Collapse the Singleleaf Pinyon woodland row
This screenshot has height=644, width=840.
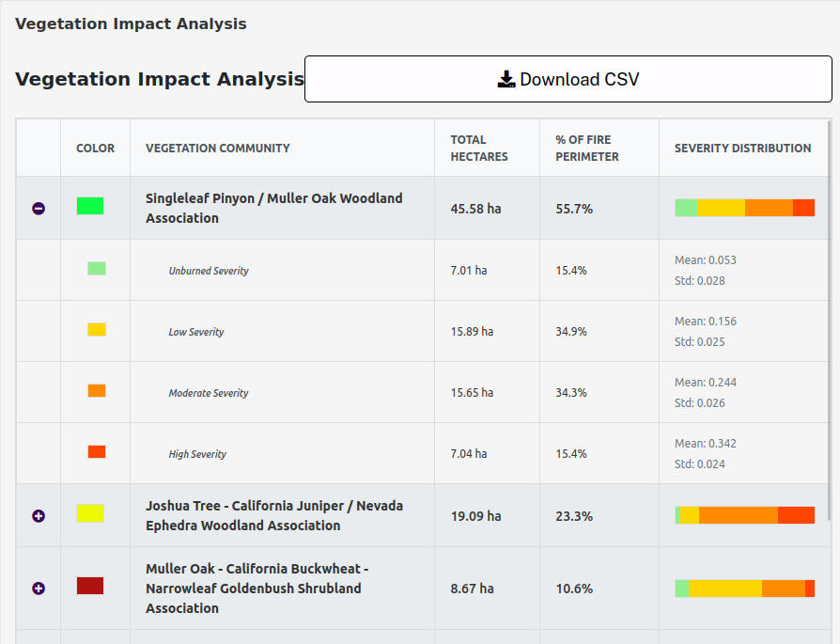(x=39, y=209)
